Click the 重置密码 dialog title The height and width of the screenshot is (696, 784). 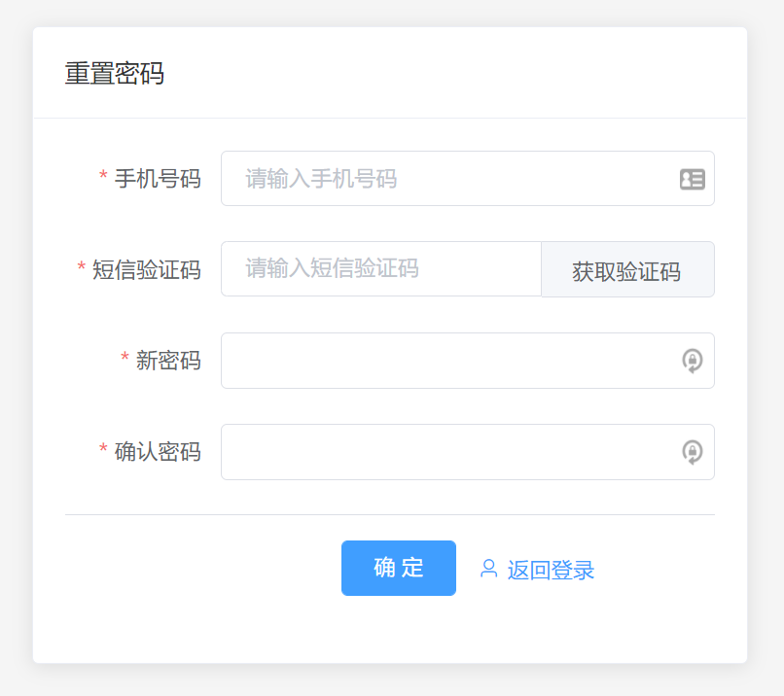115,74
